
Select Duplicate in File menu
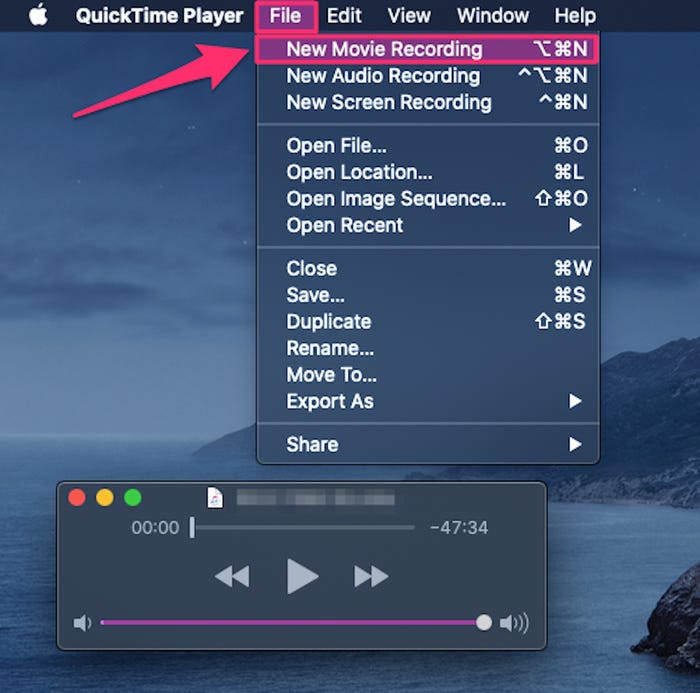pos(428,321)
